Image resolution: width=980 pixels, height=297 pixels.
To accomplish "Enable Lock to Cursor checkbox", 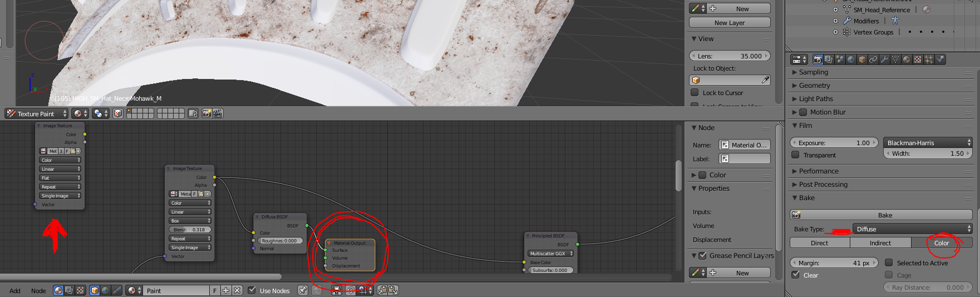I will point(695,93).
